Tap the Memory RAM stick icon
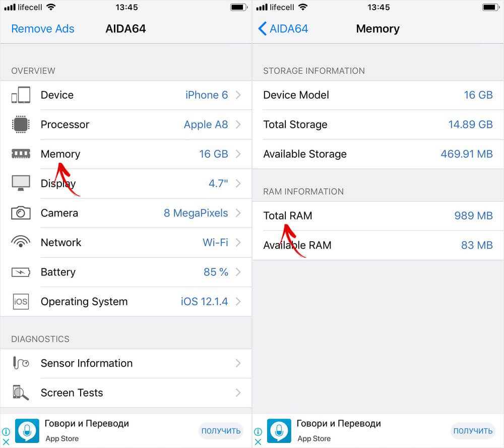Screen dimensions: 504x448 click(x=21, y=154)
